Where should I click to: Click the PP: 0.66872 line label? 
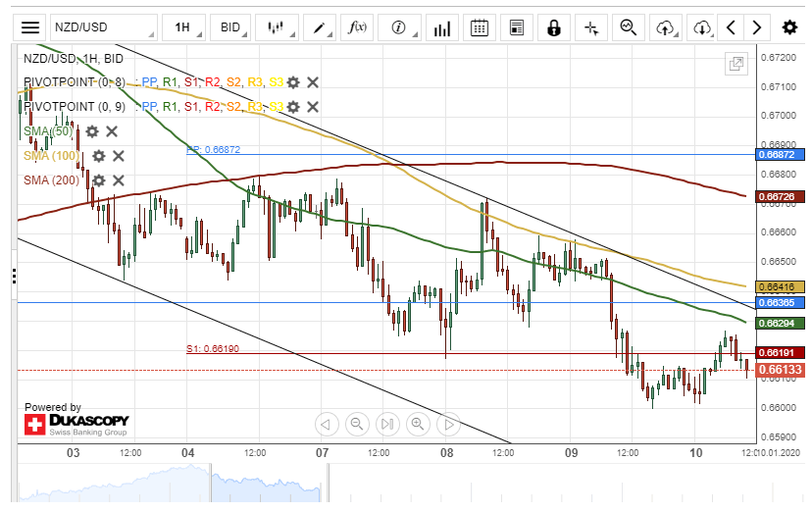pos(214,150)
